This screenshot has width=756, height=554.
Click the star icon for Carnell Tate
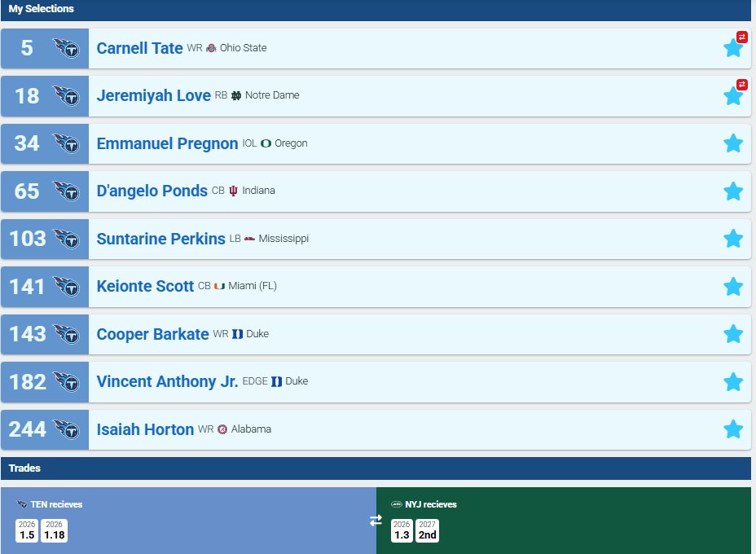click(x=733, y=48)
